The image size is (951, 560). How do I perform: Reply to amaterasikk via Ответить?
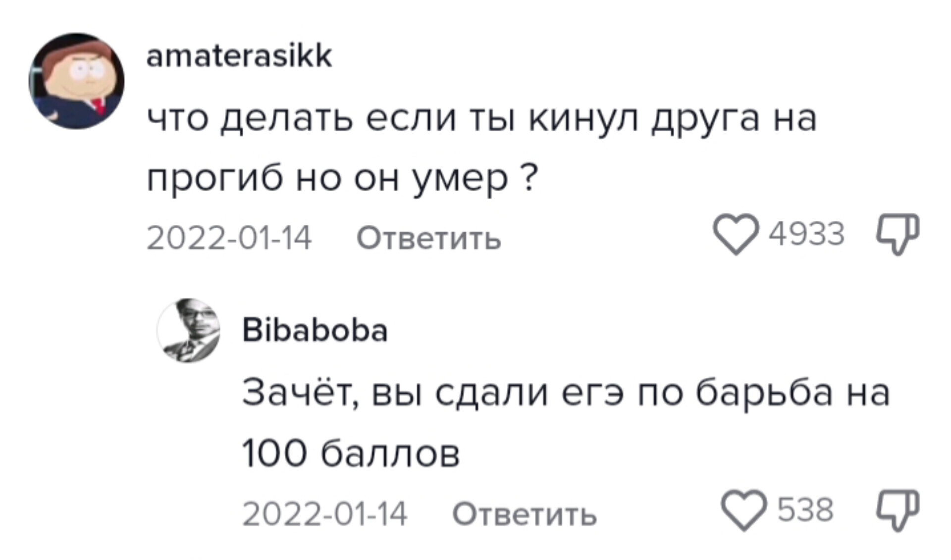coord(428,238)
